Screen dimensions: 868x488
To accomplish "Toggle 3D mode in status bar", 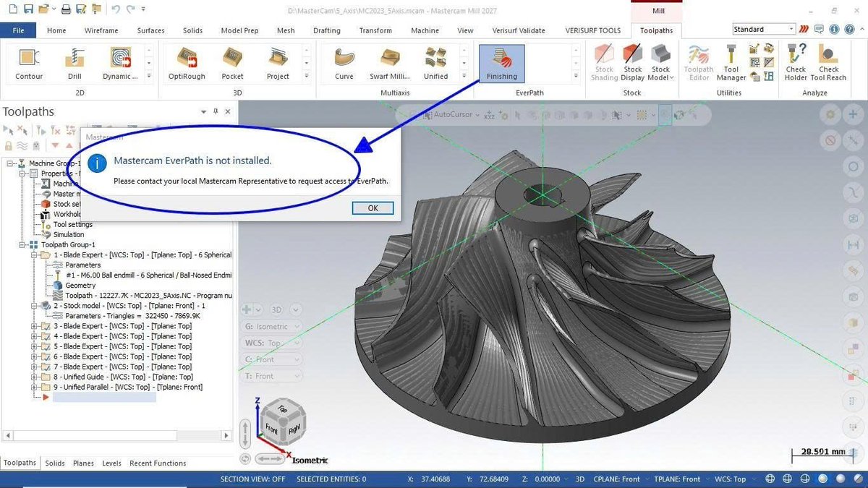I will pyautogui.click(x=579, y=479).
